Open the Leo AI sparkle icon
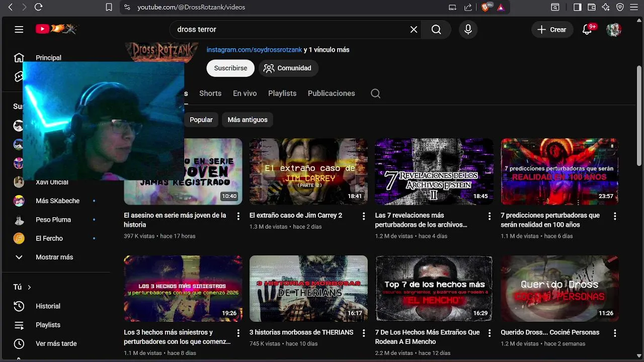644x362 pixels. [606, 7]
